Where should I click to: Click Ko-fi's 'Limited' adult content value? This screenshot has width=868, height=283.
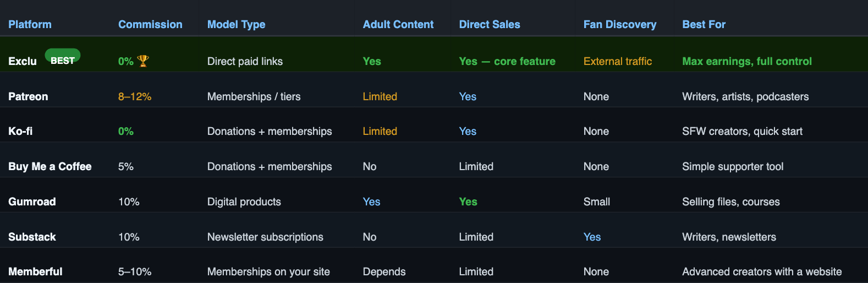pyautogui.click(x=380, y=131)
